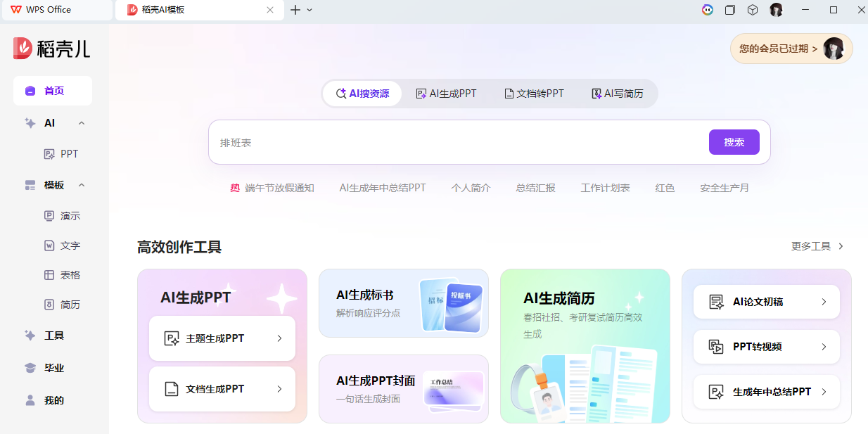Viewport: 868px width, 434px height.
Task: Click the 红色 suggestion
Action: pyautogui.click(x=665, y=188)
